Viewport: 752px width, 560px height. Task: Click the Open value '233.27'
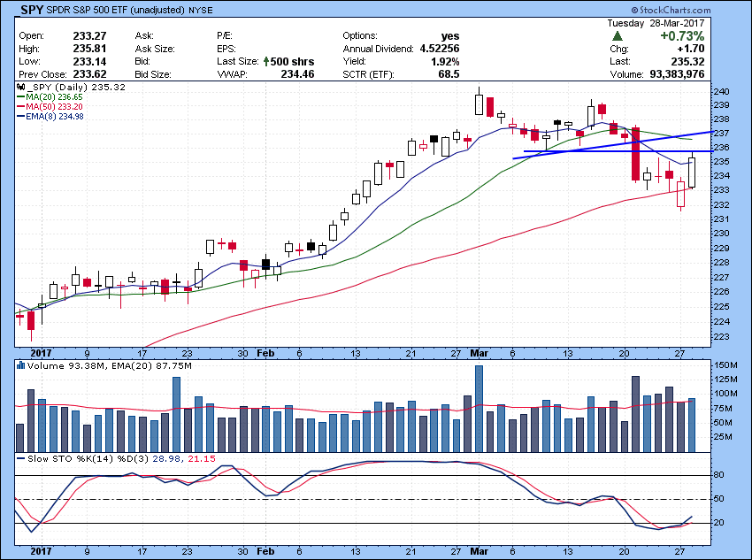[89, 36]
